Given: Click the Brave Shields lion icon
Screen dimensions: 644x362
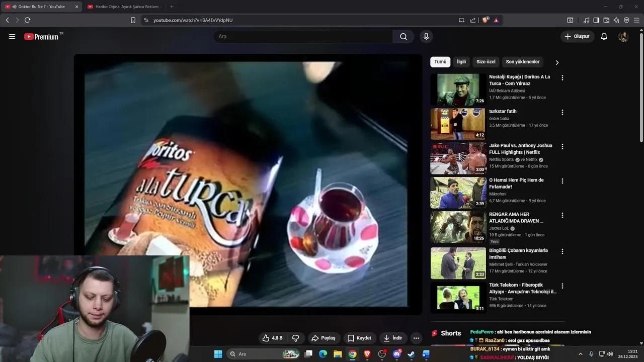Looking at the screenshot, I should [485, 20].
